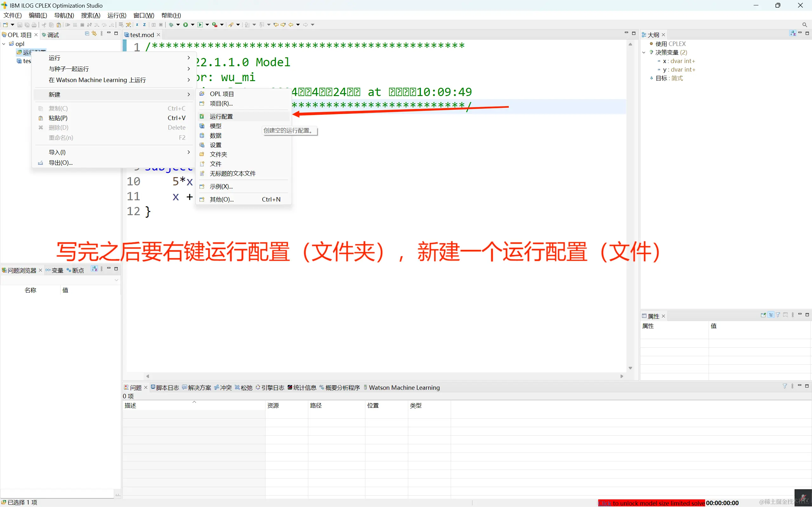Click the unlock model size limited solve link

(x=651, y=503)
